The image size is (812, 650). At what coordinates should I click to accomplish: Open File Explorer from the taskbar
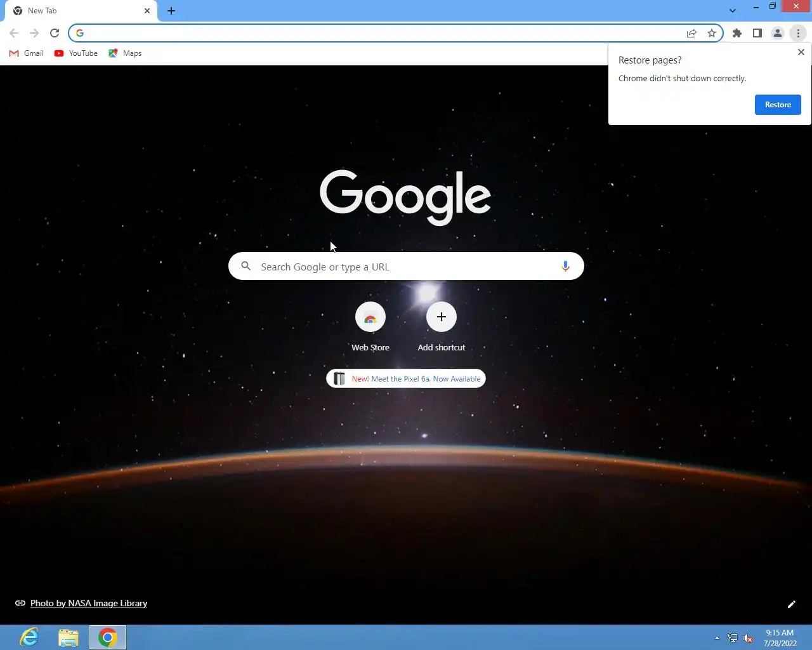[69, 637]
